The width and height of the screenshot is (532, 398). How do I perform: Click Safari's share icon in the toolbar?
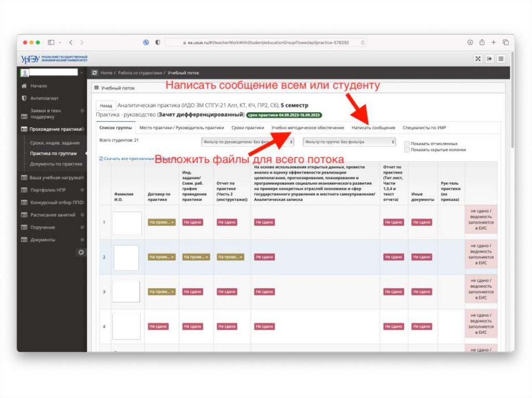(482, 43)
